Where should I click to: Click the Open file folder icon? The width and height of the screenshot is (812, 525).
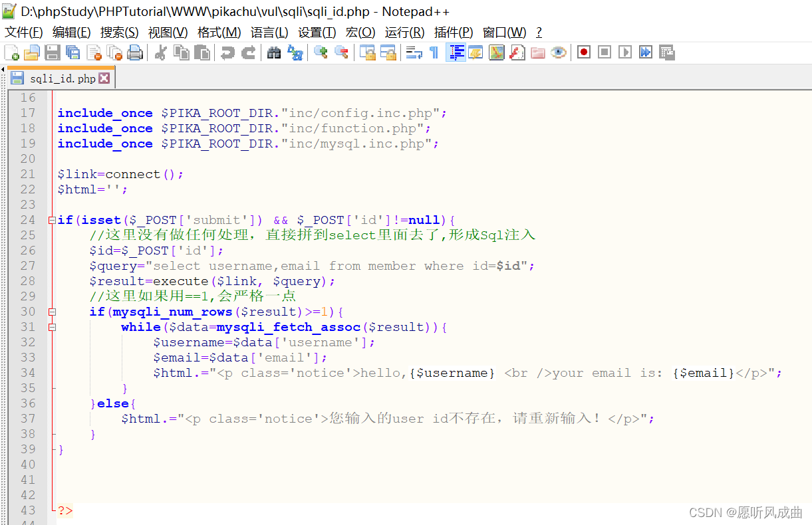point(31,52)
